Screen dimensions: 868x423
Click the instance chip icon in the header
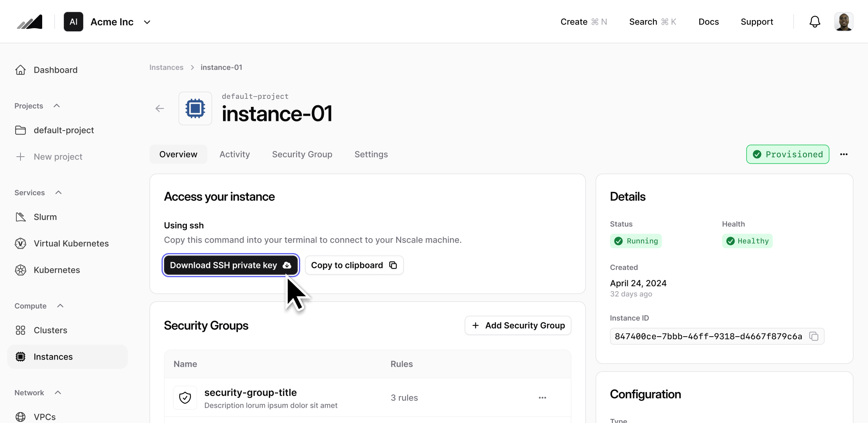(x=195, y=108)
